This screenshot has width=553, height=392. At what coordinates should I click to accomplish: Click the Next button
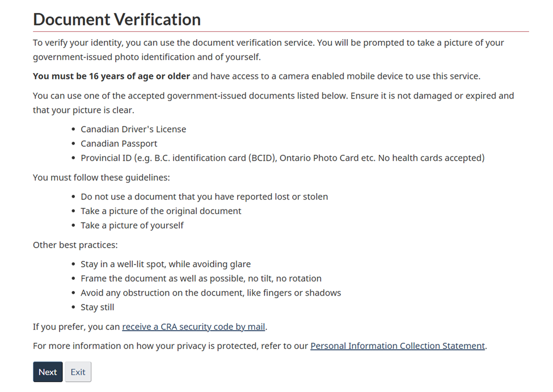pos(48,372)
